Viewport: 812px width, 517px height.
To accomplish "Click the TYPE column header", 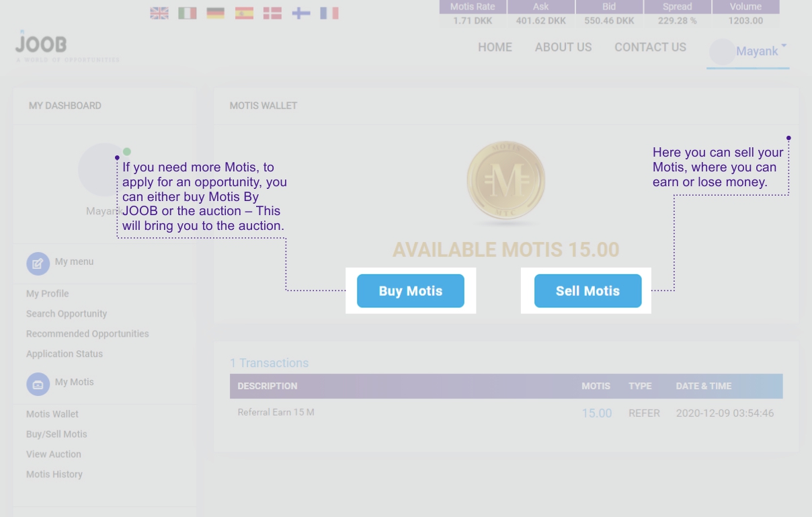I will pos(640,386).
